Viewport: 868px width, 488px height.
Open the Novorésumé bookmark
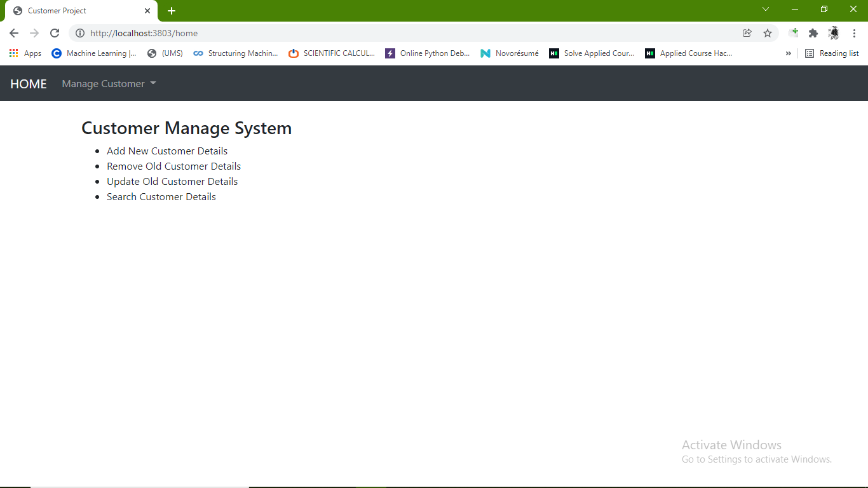[x=509, y=53]
